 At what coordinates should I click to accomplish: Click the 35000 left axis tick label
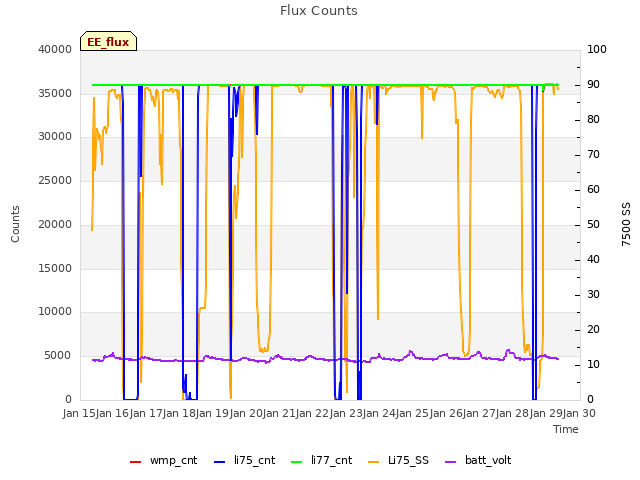55,93
